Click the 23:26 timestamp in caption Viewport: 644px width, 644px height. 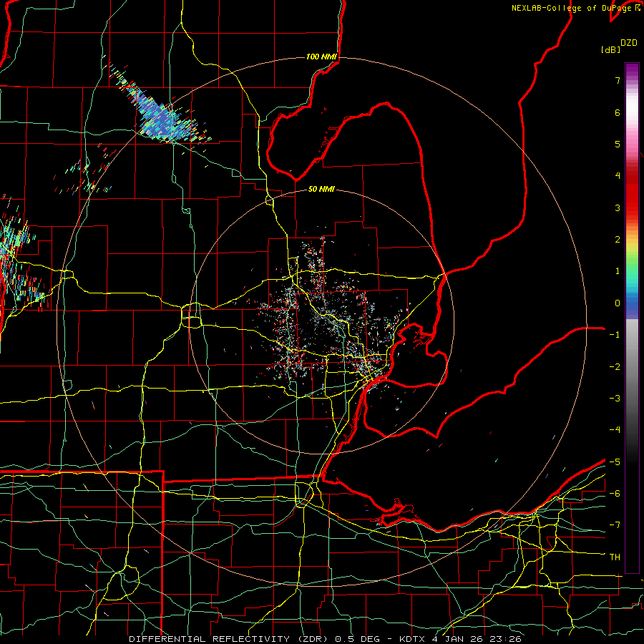click(x=507, y=639)
